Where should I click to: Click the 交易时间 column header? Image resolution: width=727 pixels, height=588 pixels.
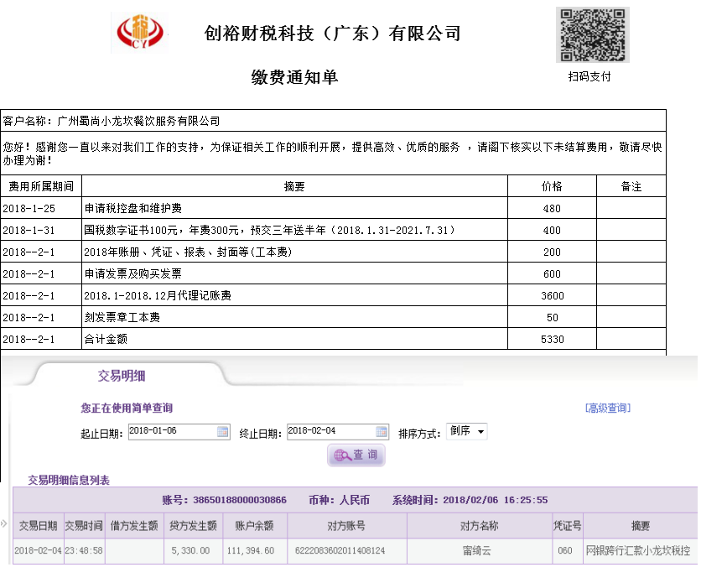click(x=84, y=525)
